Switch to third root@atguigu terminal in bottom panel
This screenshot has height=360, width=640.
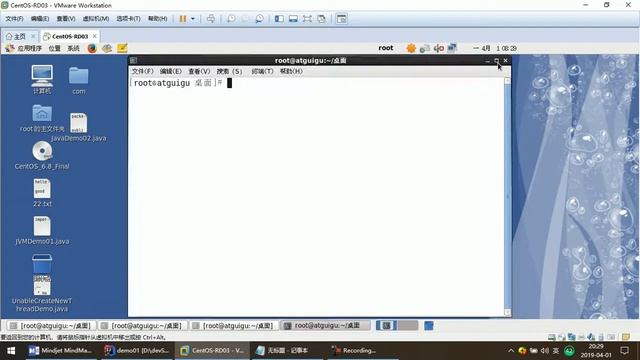click(233, 326)
